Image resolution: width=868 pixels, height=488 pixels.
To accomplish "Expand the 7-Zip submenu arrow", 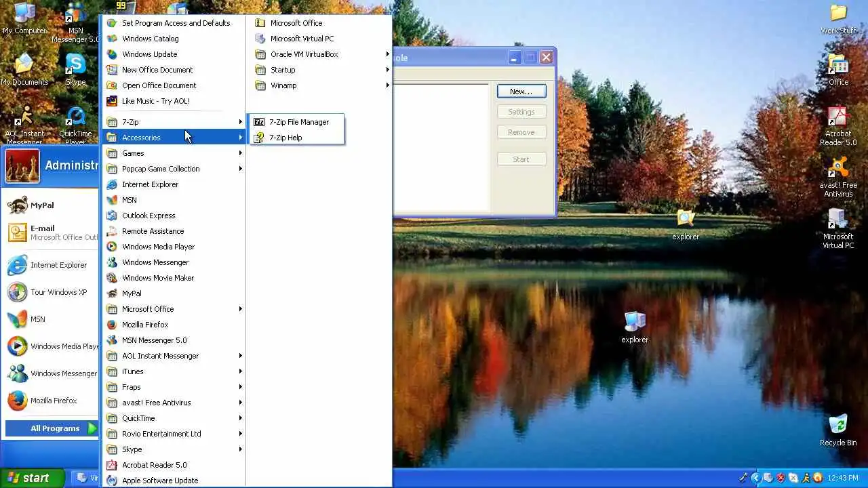I will click(x=241, y=122).
